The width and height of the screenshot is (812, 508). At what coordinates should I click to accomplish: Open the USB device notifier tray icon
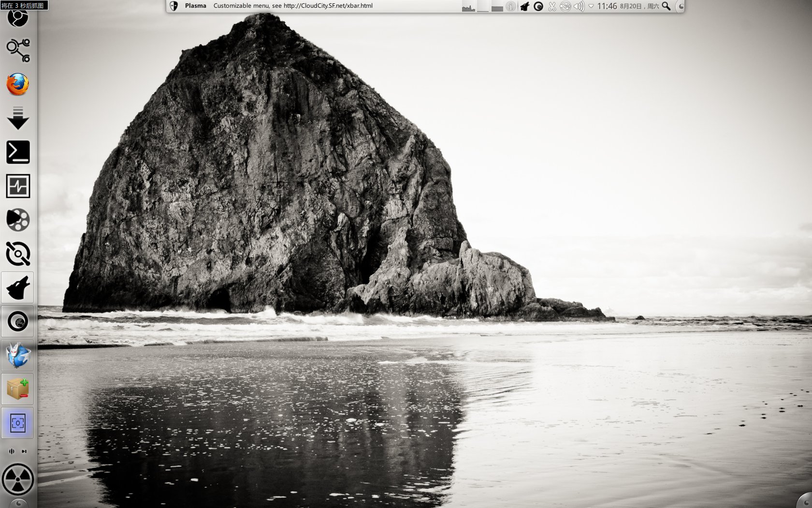(565, 6)
